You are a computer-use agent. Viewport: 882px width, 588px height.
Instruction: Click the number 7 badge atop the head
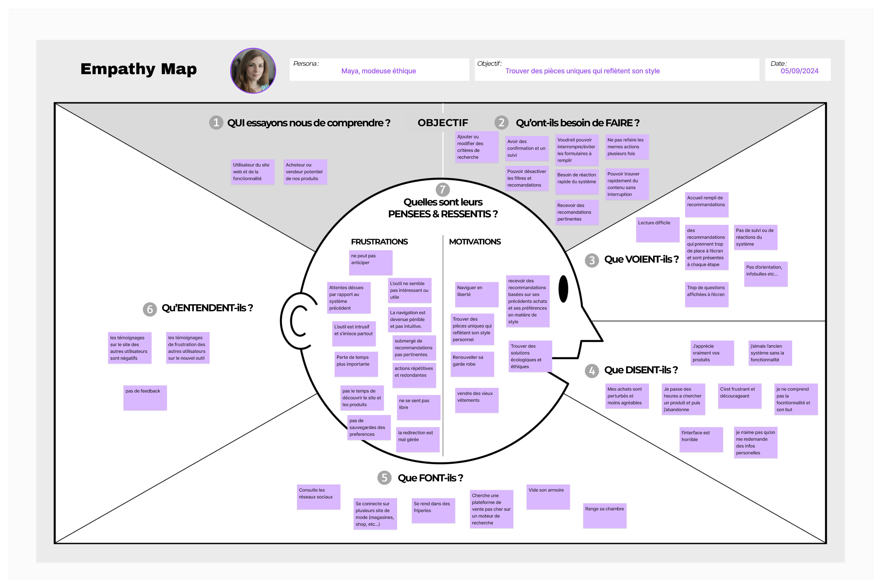(443, 189)
